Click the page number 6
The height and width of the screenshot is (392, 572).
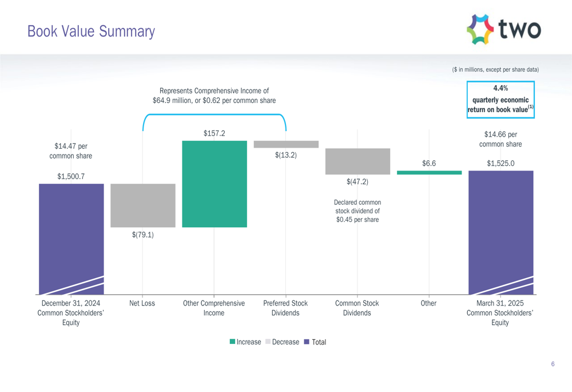(x=553, y=364)
